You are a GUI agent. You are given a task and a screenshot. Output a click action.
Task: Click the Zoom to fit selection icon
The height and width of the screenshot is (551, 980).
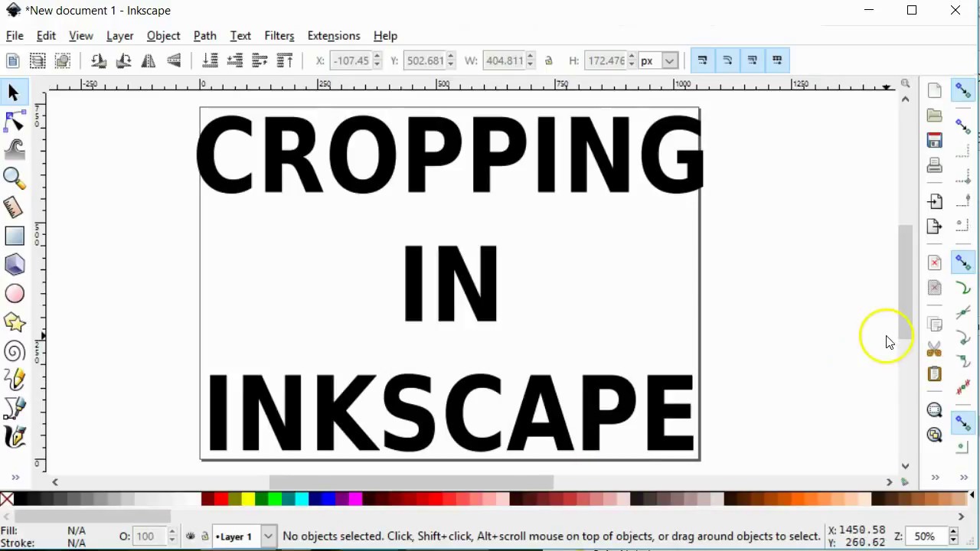coord(934,410)
